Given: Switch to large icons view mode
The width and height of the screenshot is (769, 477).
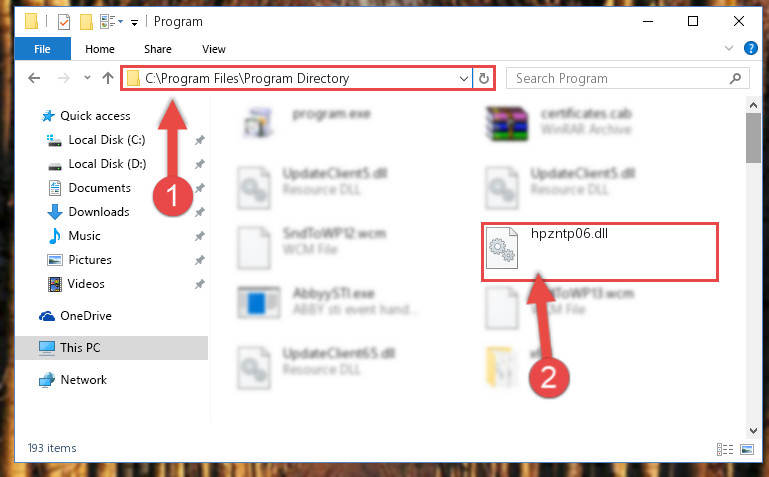Looking at the screenshot, I should (747, 449).
